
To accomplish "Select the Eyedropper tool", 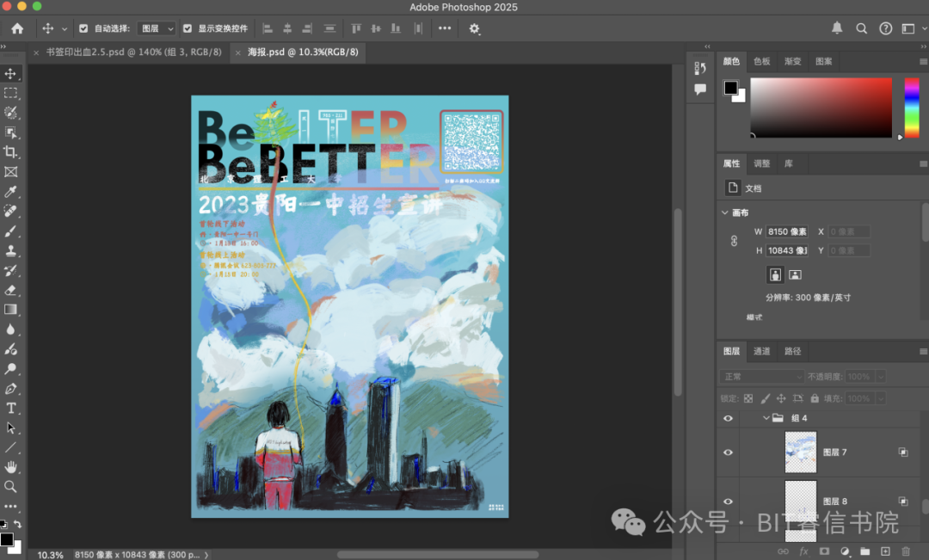I will pos(10,192).
